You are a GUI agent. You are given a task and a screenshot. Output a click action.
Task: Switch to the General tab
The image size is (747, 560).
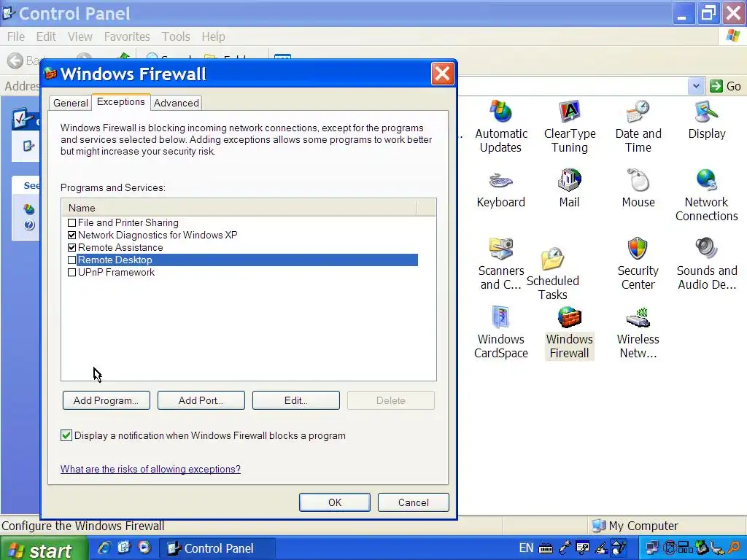[x=71, y=103]
